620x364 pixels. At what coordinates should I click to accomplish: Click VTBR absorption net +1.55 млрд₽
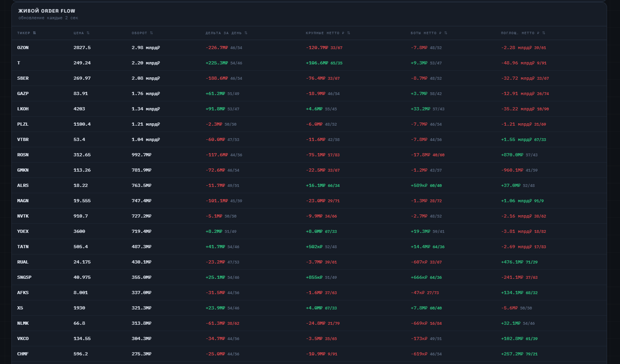516,139
